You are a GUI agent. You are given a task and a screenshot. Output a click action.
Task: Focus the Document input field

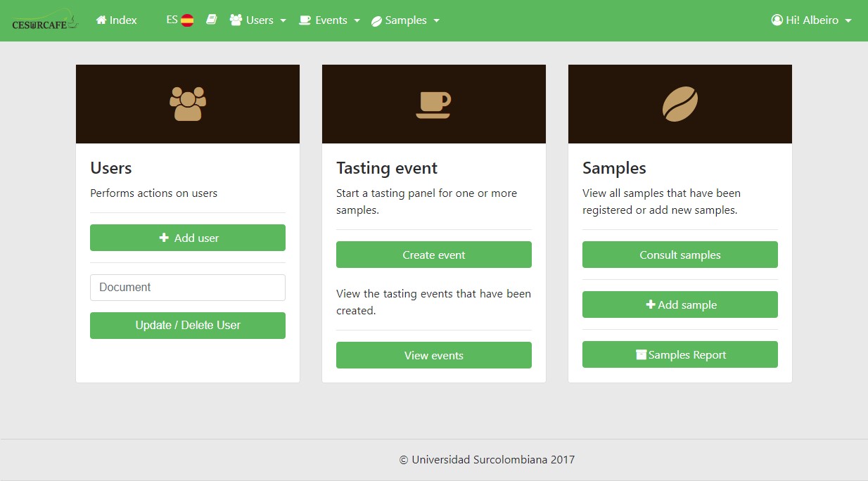pos(188,288)
